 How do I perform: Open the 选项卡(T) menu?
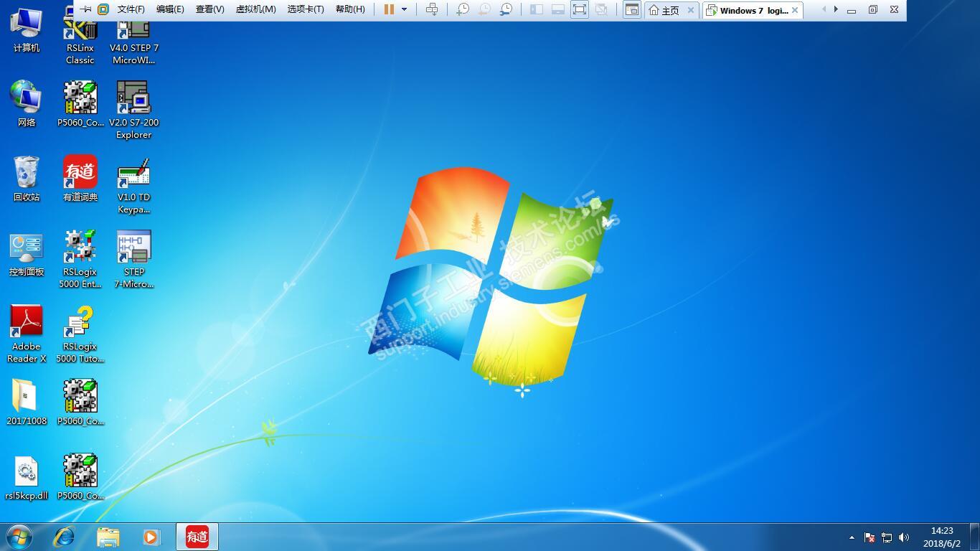click(306, 9)
